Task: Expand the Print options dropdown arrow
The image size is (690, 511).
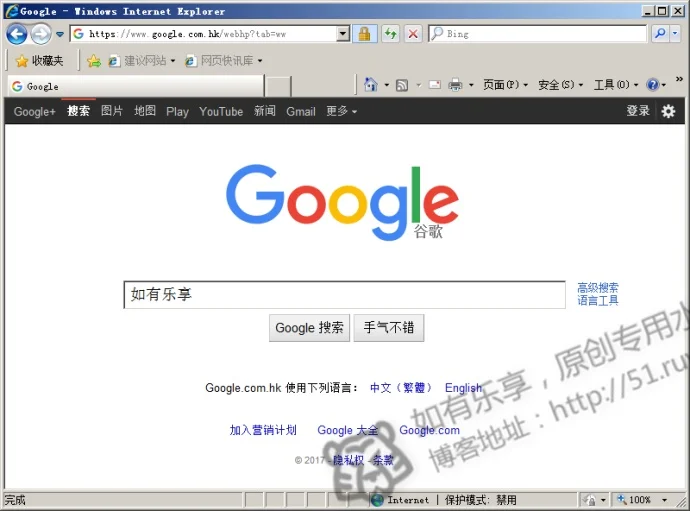Action: click(471, 85)
